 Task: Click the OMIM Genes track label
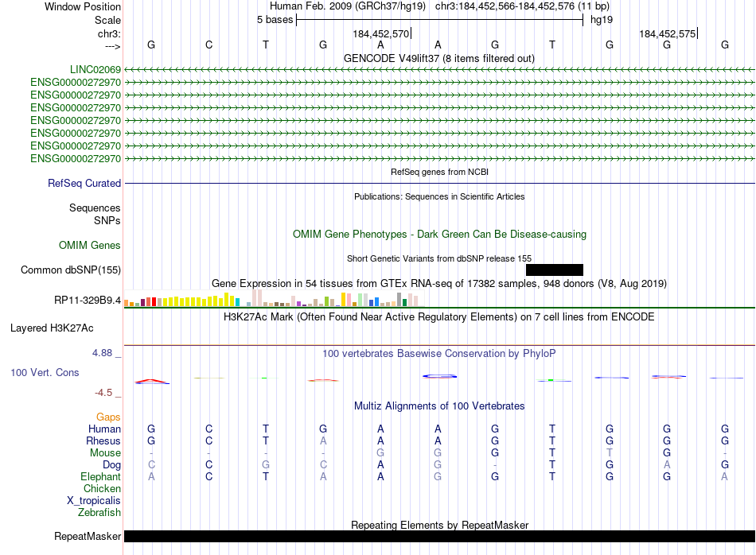click(x=89, y=245)
